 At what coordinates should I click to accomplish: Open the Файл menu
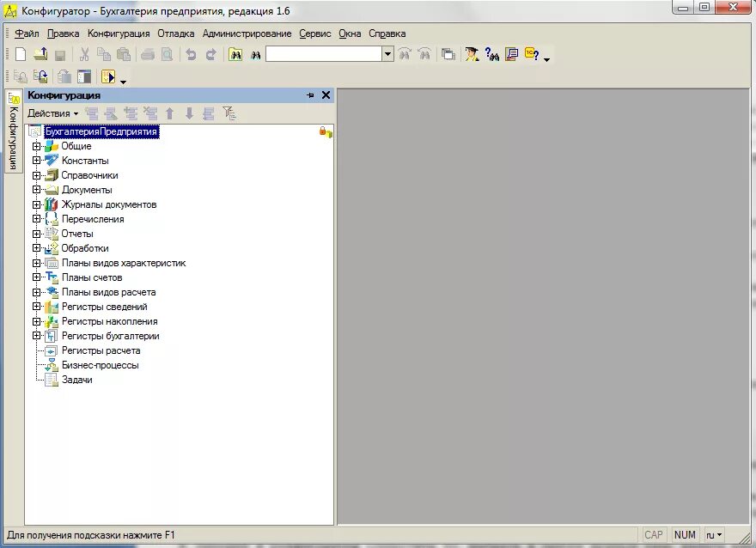27,33
